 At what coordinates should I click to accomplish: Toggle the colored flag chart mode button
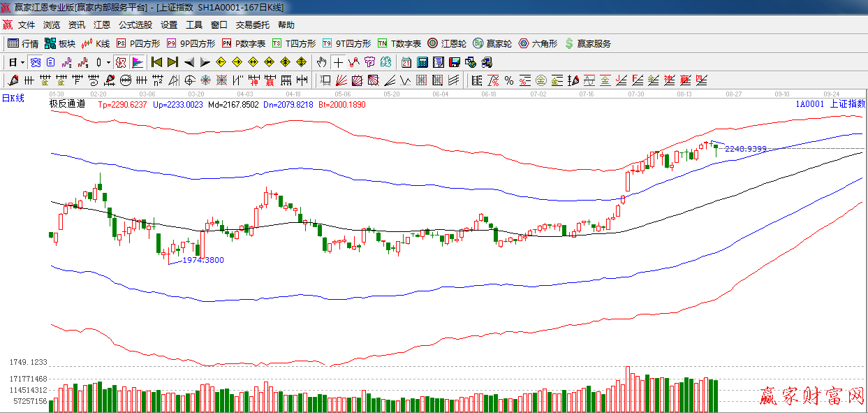pos(137,62)
